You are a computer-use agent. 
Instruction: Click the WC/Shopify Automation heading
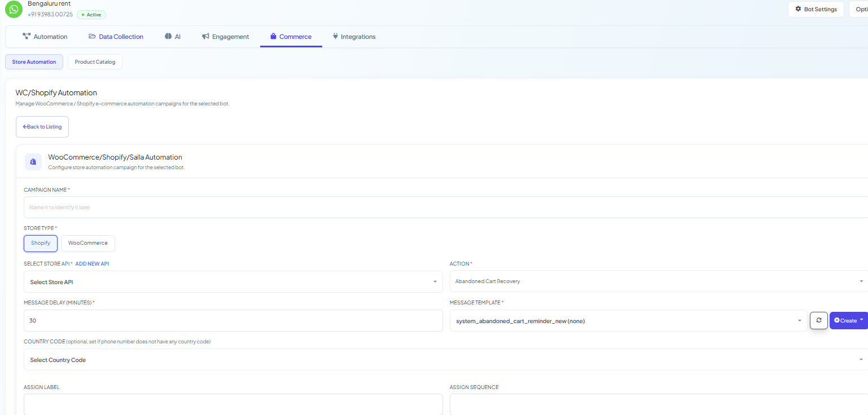coord(56,92)
